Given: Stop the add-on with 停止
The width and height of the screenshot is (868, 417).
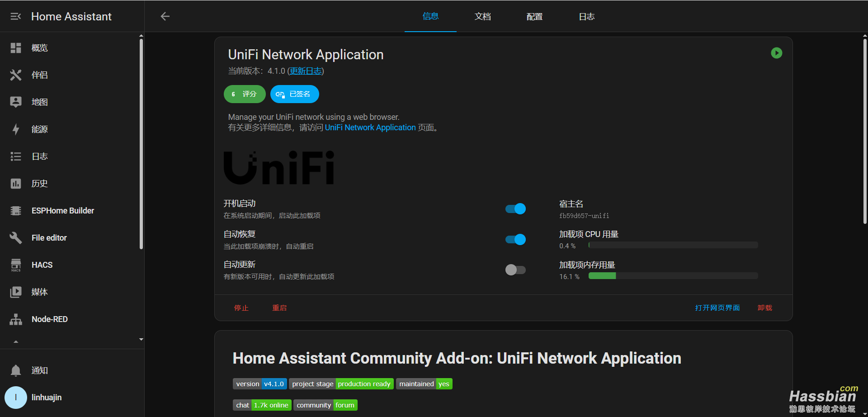Looking at the screenshot, I should point(241,308).
